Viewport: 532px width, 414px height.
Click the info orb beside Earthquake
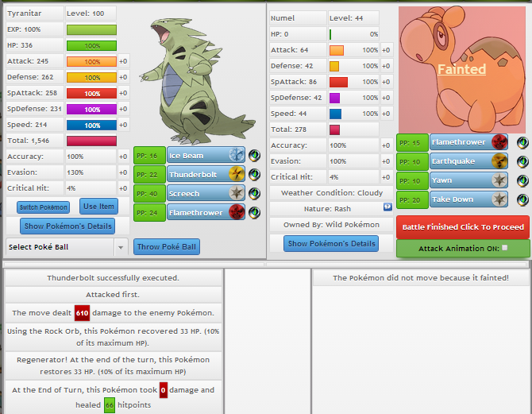pyautogui.click(x=522, y=161)
